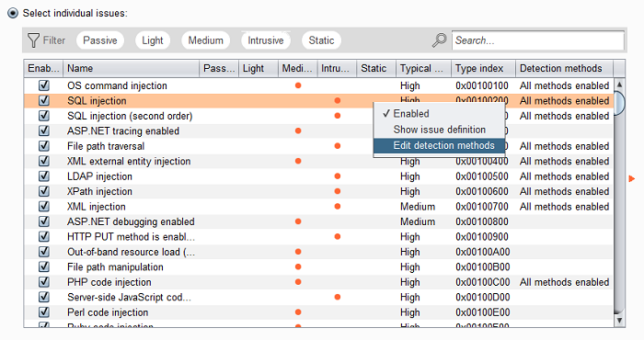Viewport: 644px width, 340px height.
Task: Toggle the Perl code injection checkbox
Action: click(44, 312)
